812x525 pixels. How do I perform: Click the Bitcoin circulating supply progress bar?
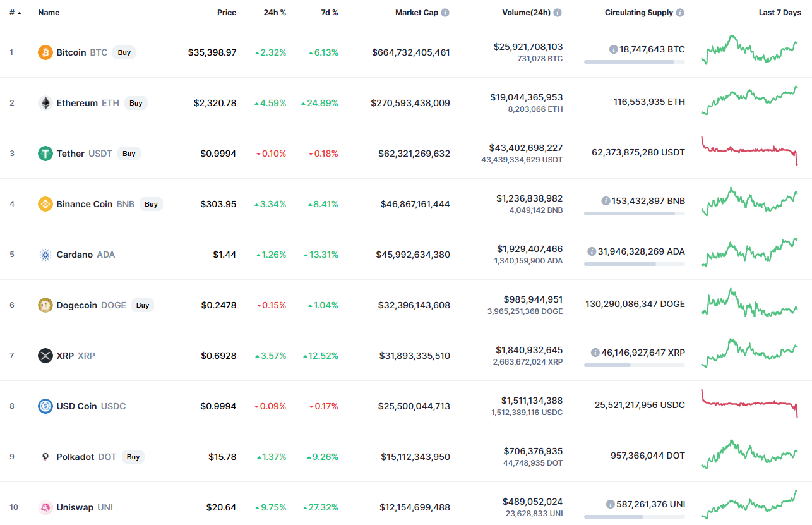tap(634, 62)
